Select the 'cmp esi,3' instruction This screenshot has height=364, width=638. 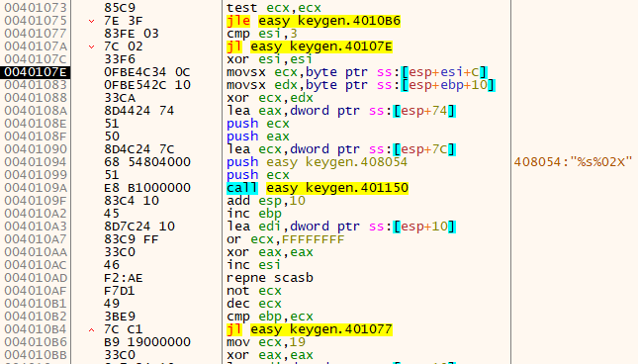coord(262,34)
